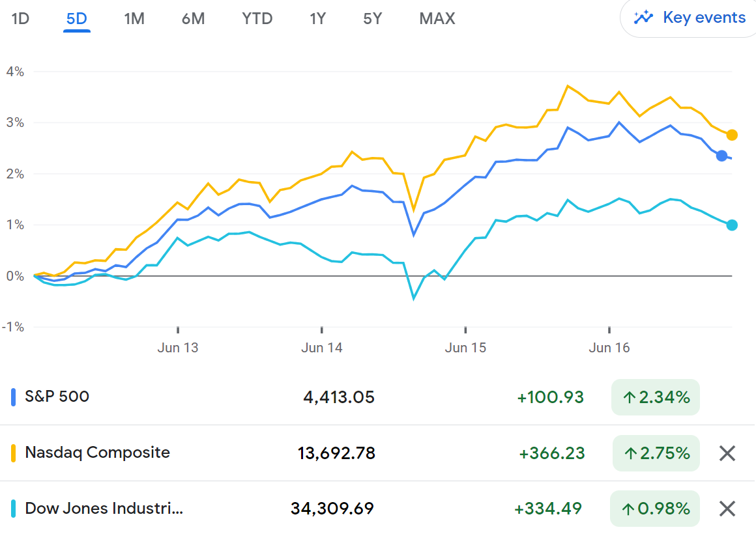Click the 2% axis label
This screenshot has width=756, height=534.
[x=15, y=174]
